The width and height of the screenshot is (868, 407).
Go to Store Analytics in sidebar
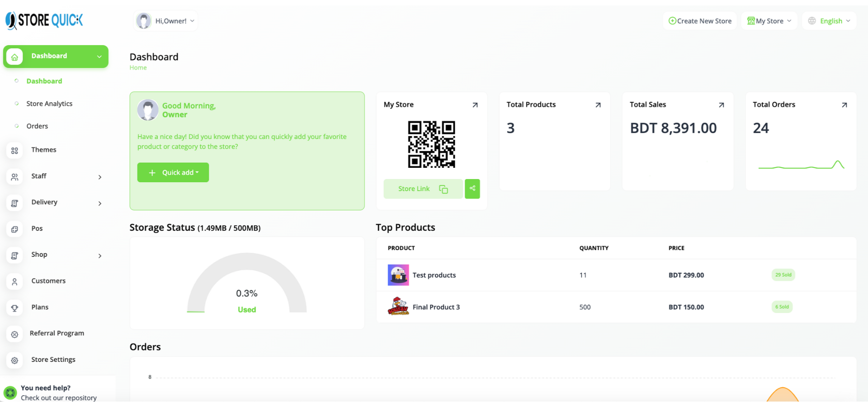click(49, 104)
